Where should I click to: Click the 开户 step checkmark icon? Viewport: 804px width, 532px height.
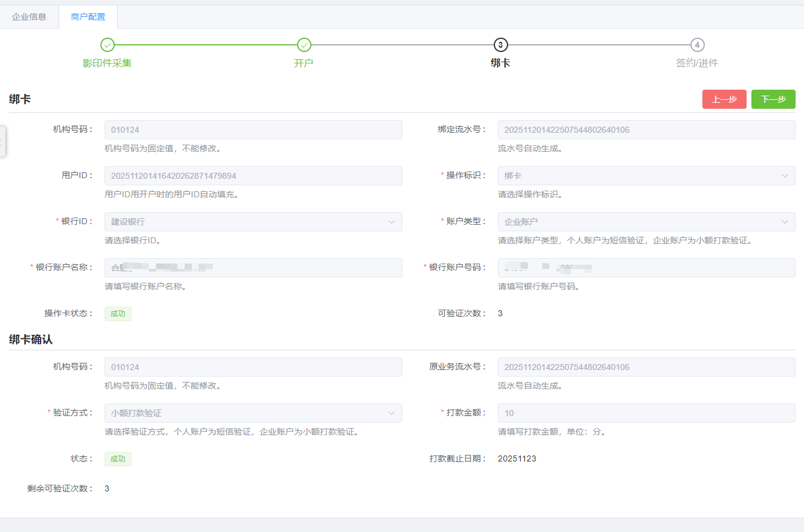304,45
